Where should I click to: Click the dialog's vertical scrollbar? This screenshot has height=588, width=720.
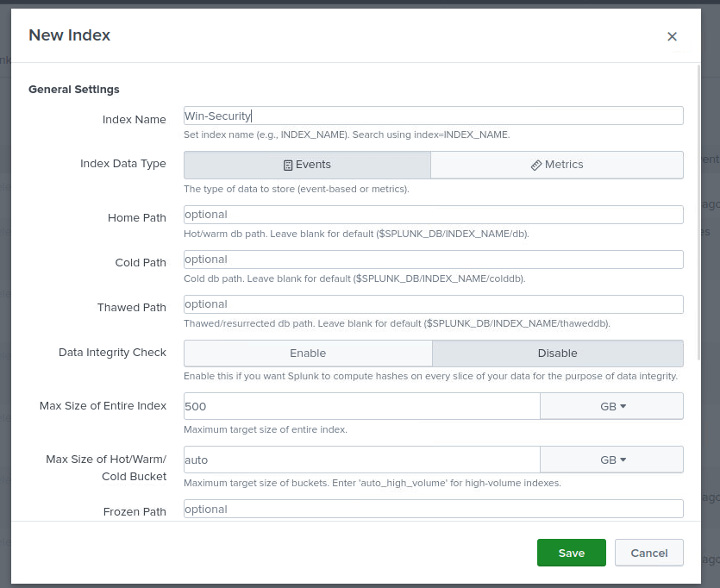coord(698,198)
